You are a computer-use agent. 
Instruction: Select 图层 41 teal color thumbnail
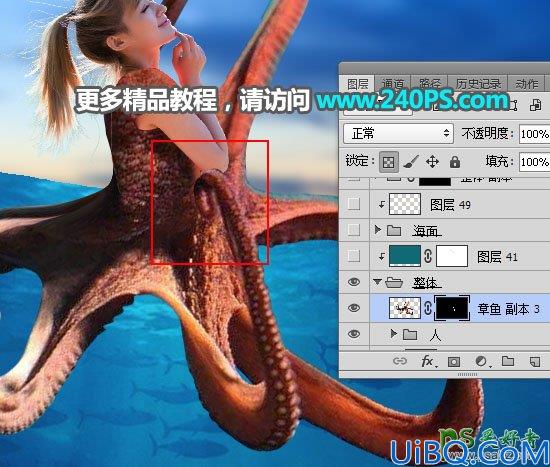pyautogui.click(x=405, y=256)
